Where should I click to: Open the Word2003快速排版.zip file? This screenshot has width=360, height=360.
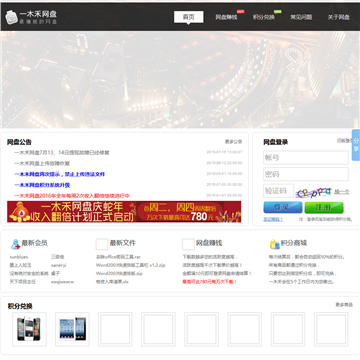(x=119, y=273)
